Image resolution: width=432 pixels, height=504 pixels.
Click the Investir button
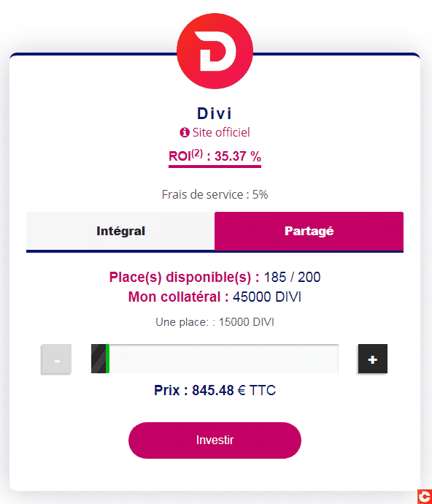[x=215, y=440]
